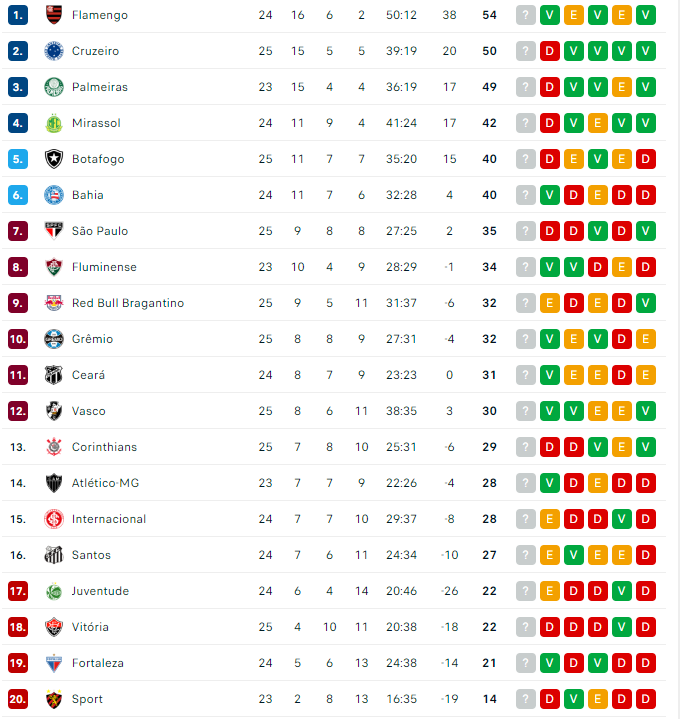Image resolution: width=680 pixels, height=719 pixels.
Task: Click the Flamengo club crest
Action: (54, 15)
